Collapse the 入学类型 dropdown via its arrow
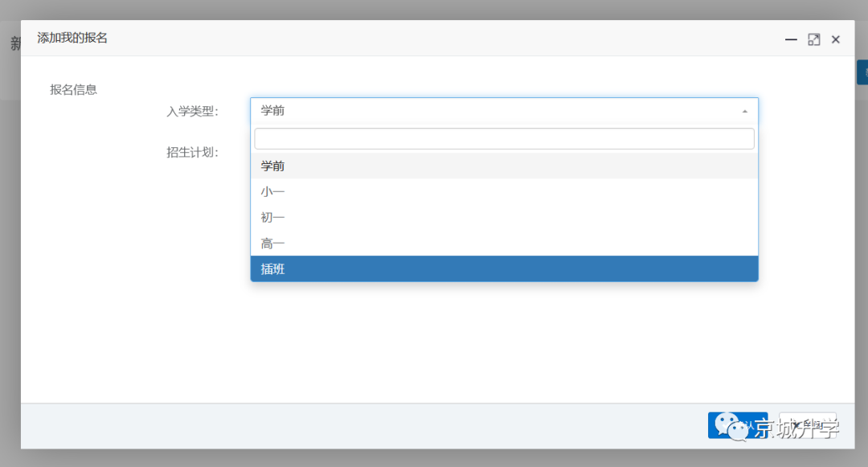The image size is (868, 467). click(744, 111)
